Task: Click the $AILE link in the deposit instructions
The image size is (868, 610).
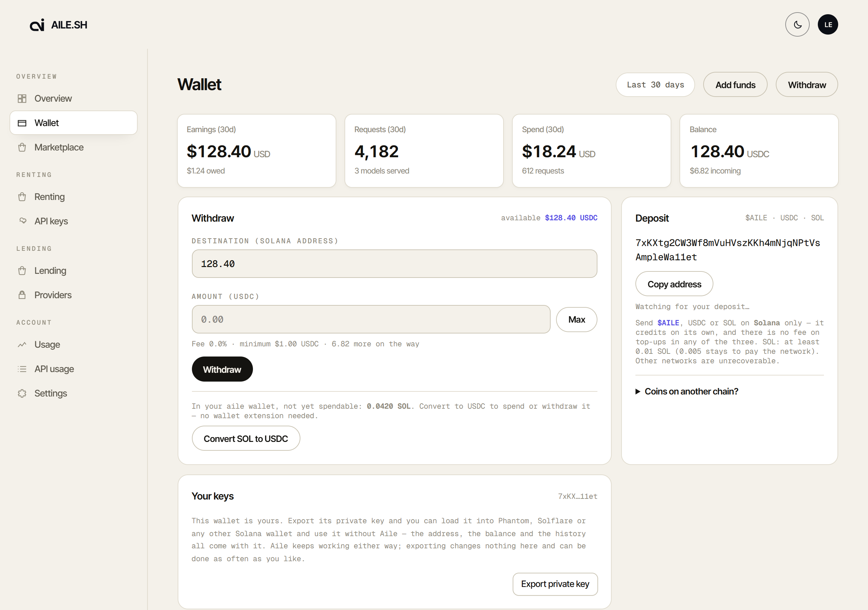Action: pyautogui.click(x=668, y=323)
